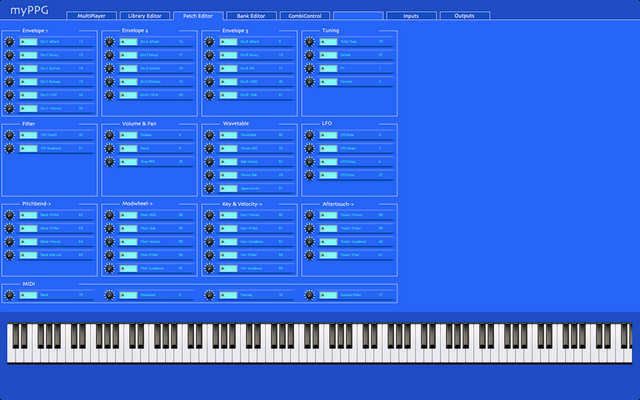The image size is (640, 400).
Task: Click the 'Upper waves' label in Wavetable
Action: (250, 189)
